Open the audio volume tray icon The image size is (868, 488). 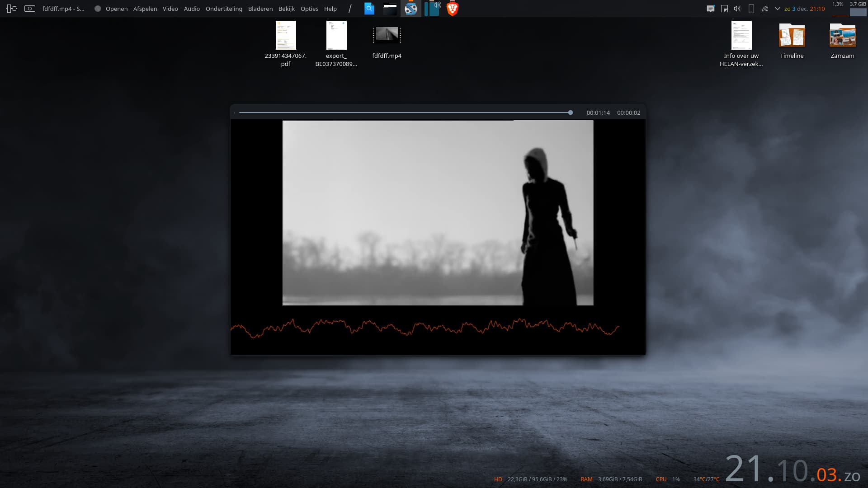737,9
